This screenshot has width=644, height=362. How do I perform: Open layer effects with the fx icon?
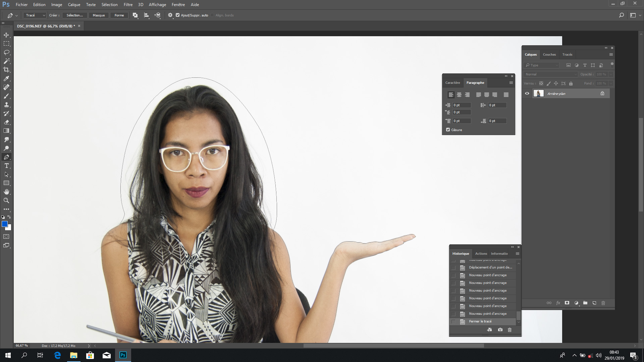(558, 303)
